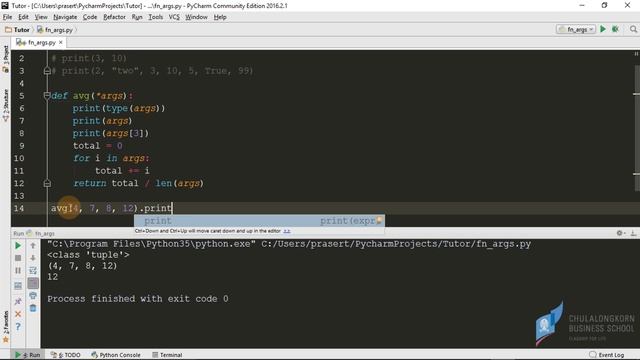Close the fn_args.py editor tab
This screenshot has width=640, height=360.
coord(61,42)
